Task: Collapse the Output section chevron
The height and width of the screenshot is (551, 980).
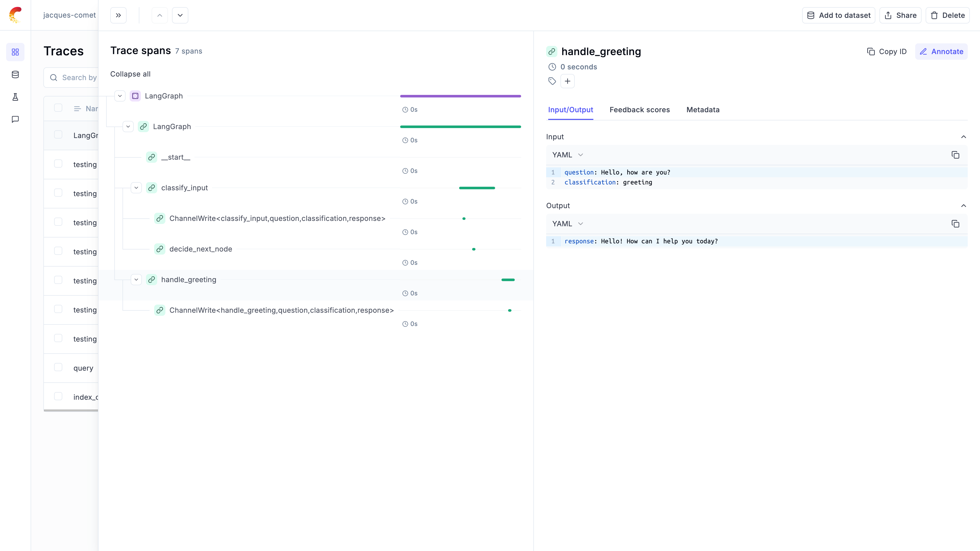Action: (x=963, y=206)
